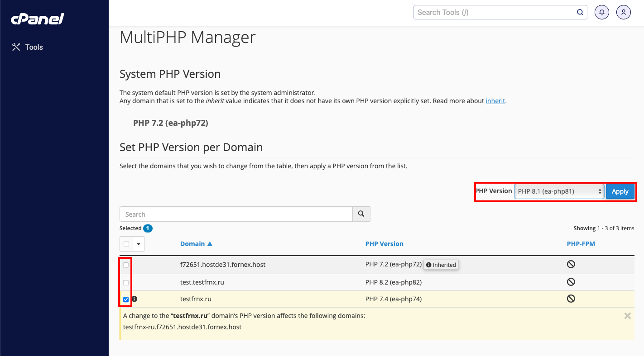Open the user account menu icon
Screen dimensions: 644x356
[x=624, y=13]
